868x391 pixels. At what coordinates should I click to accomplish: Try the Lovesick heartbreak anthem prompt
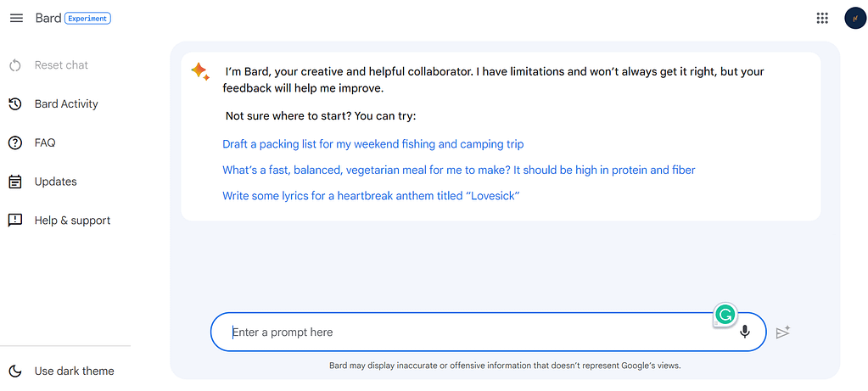point(371,196)
